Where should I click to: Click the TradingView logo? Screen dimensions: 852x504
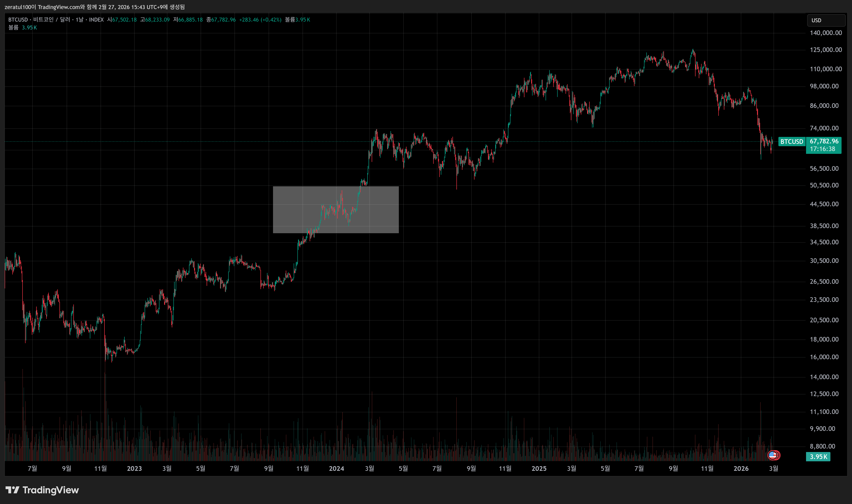click(x=42, y=490)
